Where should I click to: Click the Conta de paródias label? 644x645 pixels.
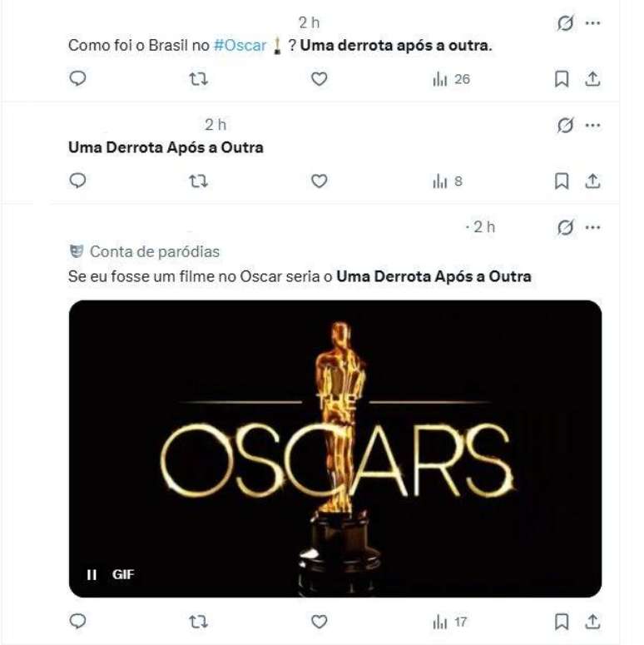click(154, 251)
